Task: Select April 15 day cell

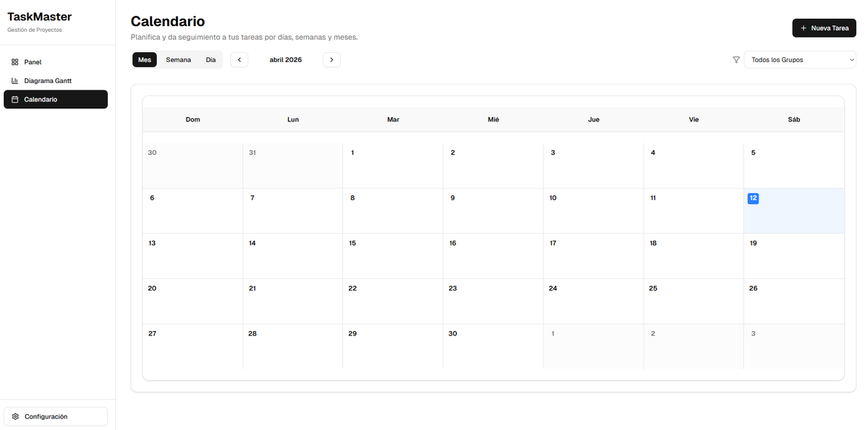Action: click(x=393, y=256)
